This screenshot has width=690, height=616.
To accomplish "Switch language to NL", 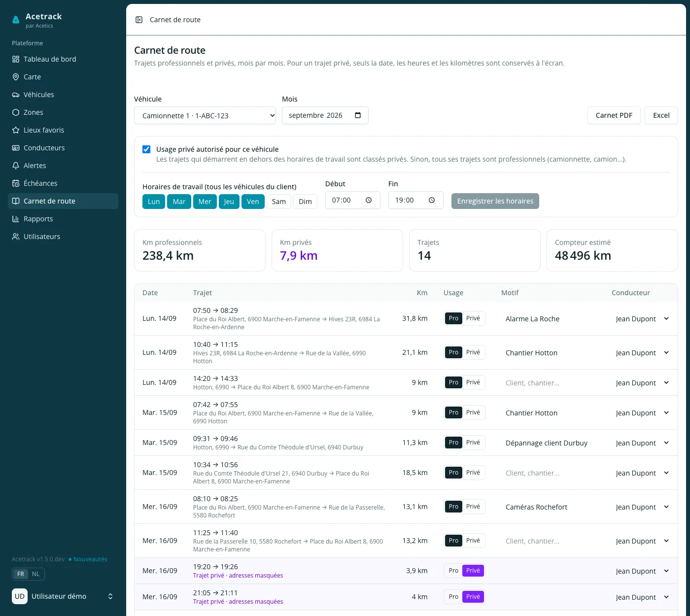I will [x=36, y=574].
